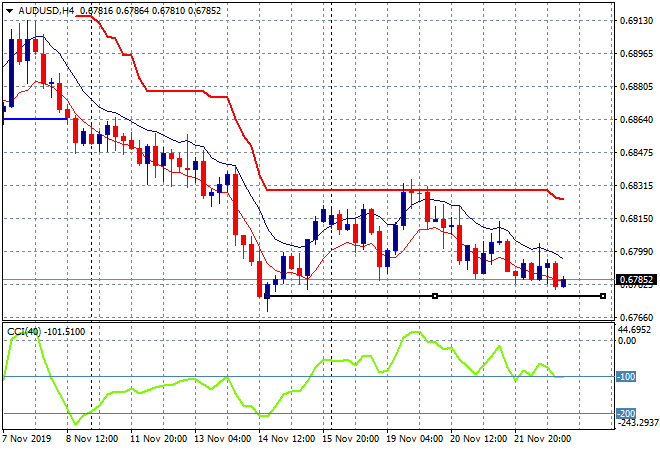Click the chart menu triangle beside AUDUSD

pyautogui.click(x=9, y=11)
